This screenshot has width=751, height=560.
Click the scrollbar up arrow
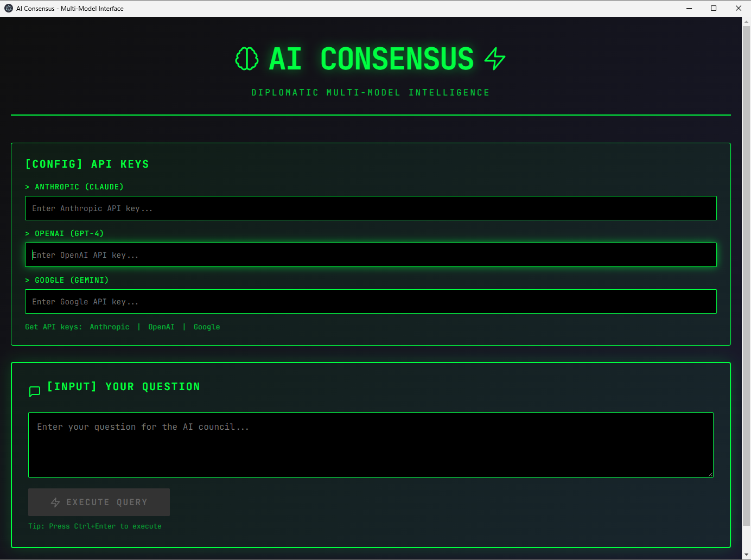pos(747,21)
